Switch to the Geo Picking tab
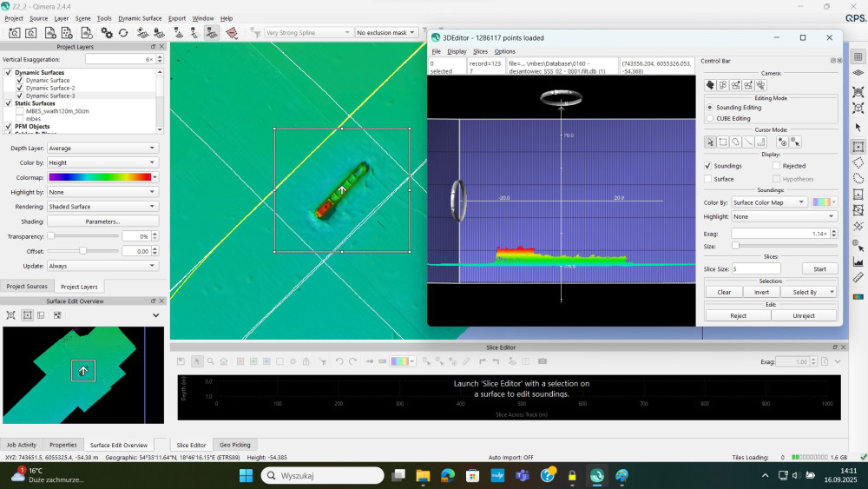Image resolution: width=868 pixels, height=489 pixels. click(234, 445)
